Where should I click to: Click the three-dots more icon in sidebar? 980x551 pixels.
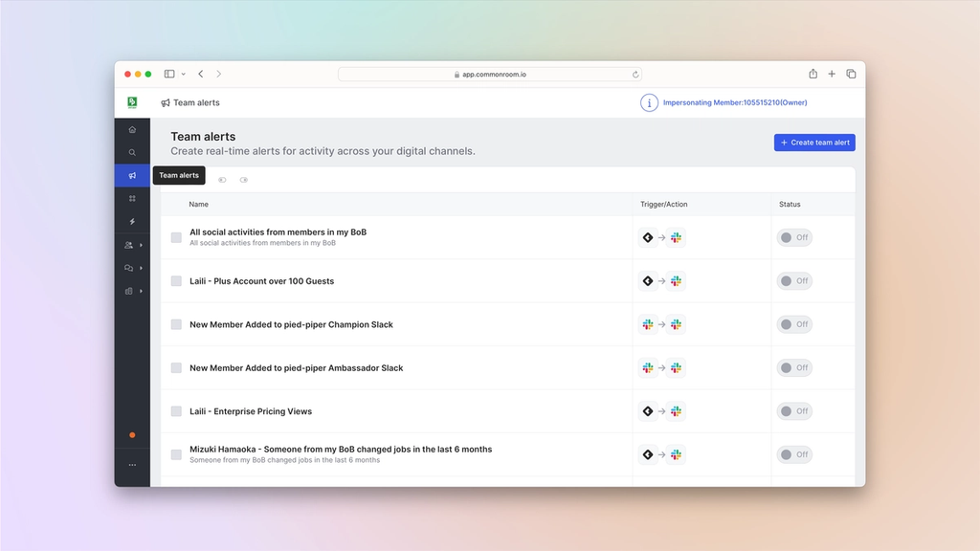(x=132, y=465)
